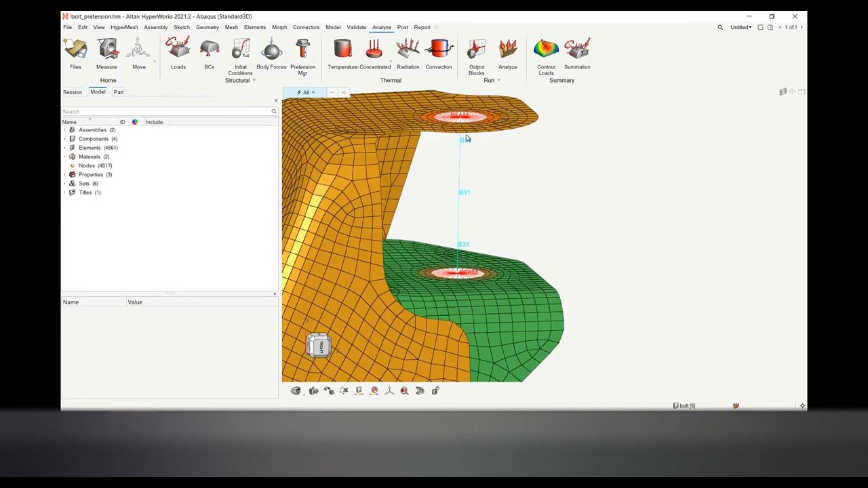Switch to the Mesh ribbon tab
Image resolution: width=868 pixels, height=488 pixels.
tap(231, 27)
